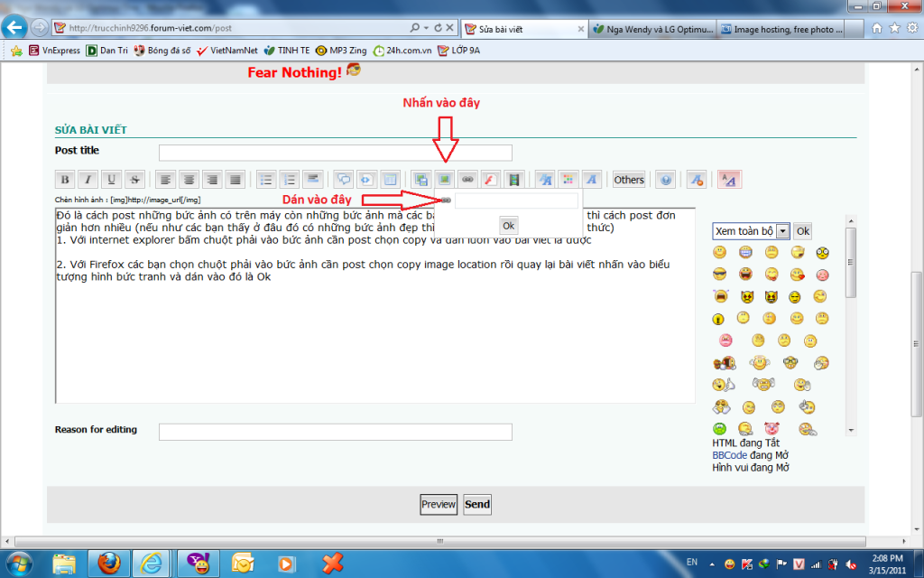Insert a quote block
This screenshot has height=578, width=924.
[x=343, y=180]
